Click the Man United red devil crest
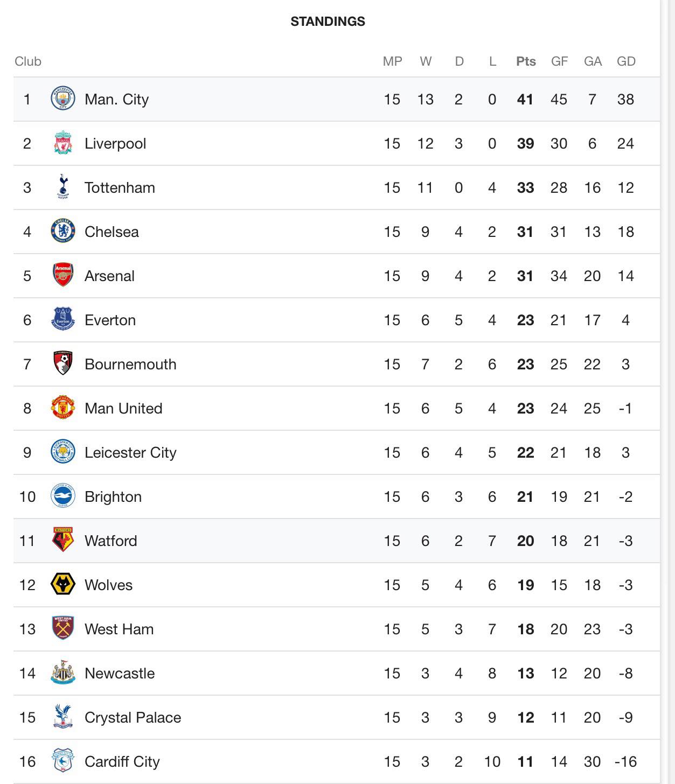Image resolution: width=675 pixels, height=784 pixels. (62, 408)
